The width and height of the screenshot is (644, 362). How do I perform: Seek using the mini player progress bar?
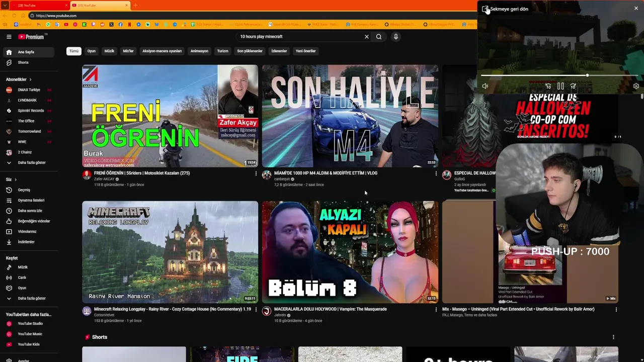pyautogui.click(x=560, y=75)
